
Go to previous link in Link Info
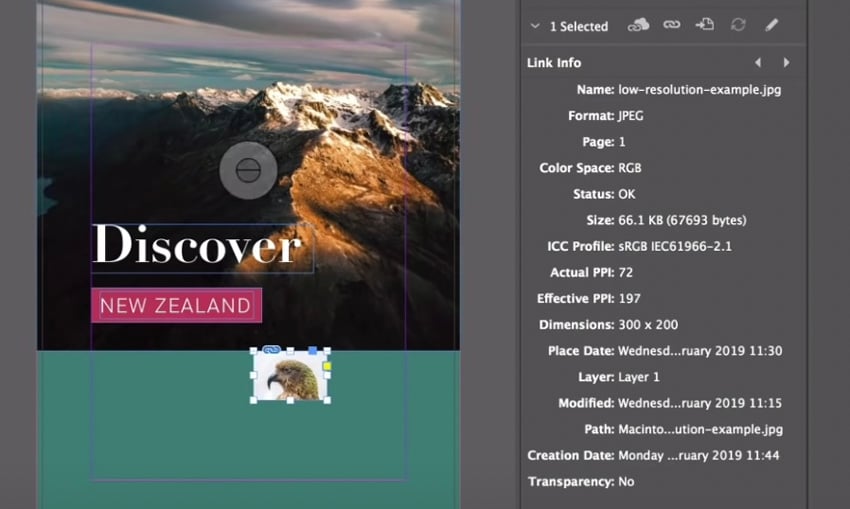(x=758, y=62)
